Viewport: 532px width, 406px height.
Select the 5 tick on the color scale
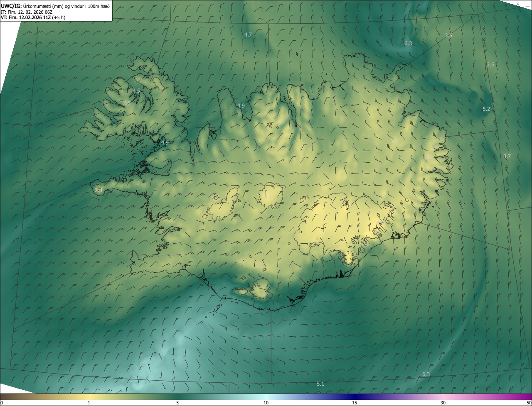click(x=177, y=403)
